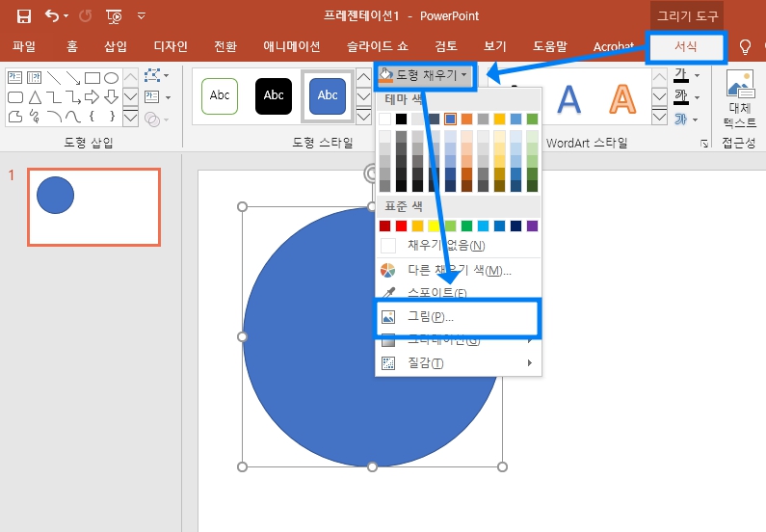Viewport: 766px width, 532px height.
Task: Select the down block arrow shape
Action: click(x=112, y=96)
